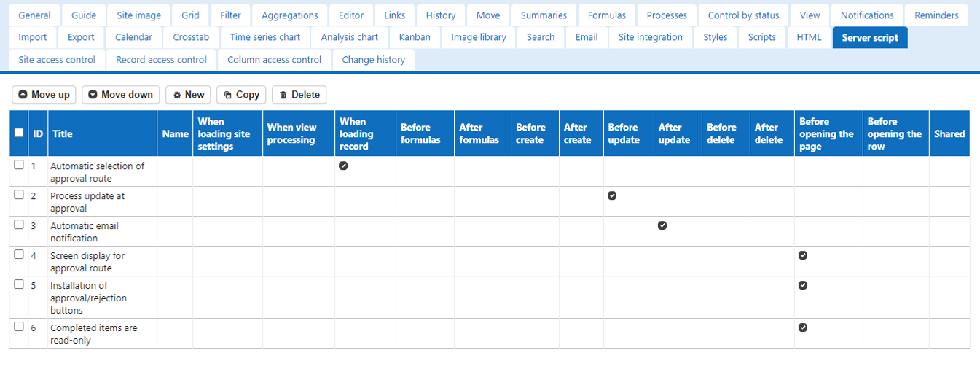
Task: Click the Delete button
Action: (299, 95)
